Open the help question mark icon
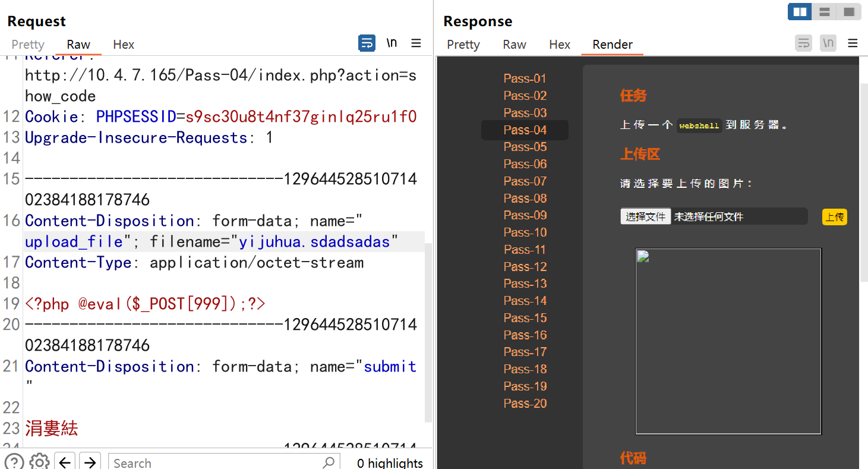 14,462
